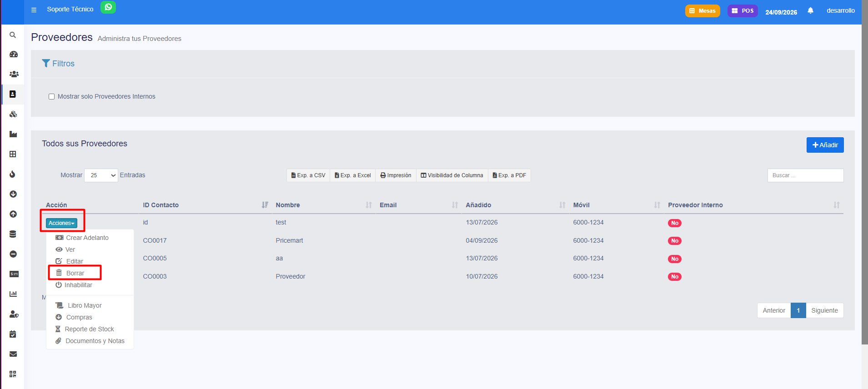
Task: Open the POS button
Action: point(743,11)
